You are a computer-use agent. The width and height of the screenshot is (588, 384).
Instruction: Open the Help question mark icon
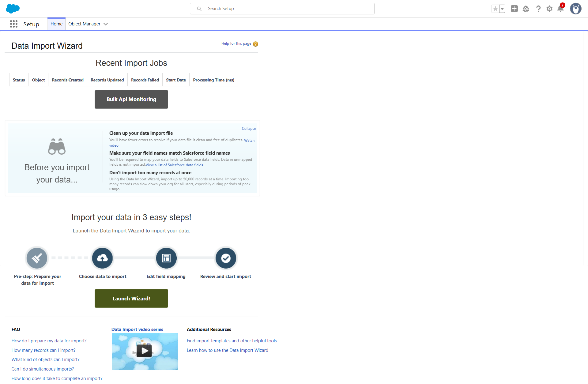[538, 9]
